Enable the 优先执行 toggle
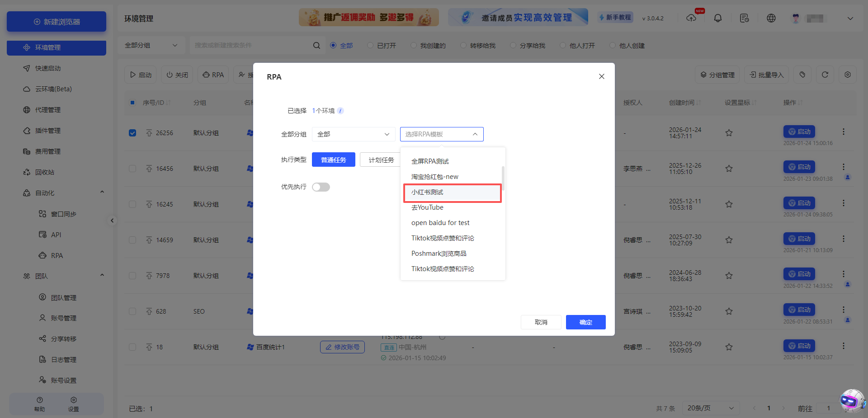868x418 pixels. click(x=321, y=187)
